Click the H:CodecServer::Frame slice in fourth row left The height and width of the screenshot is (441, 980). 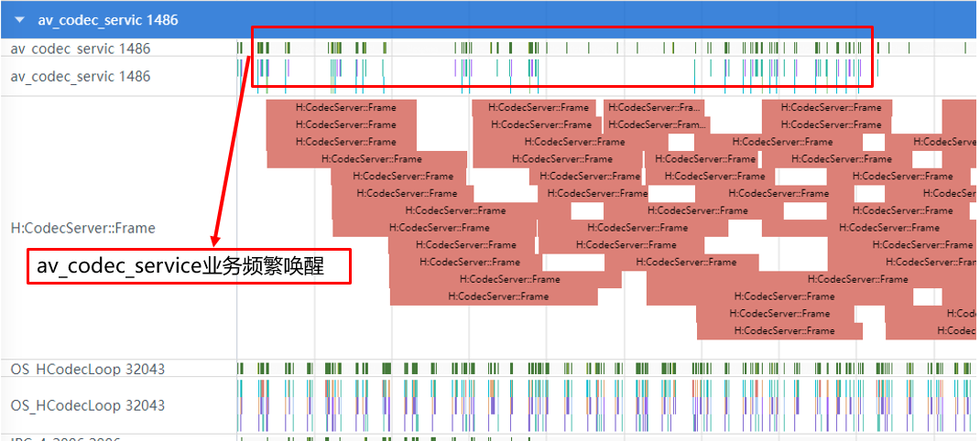367,158
